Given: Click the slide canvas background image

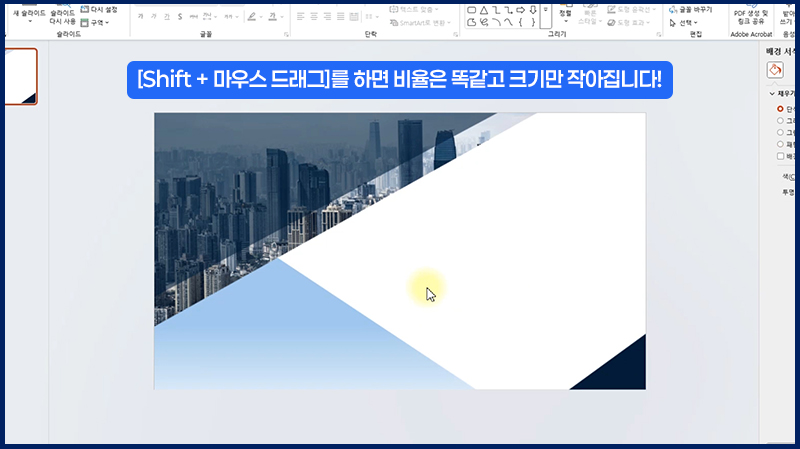Looking at the screenshot, I should click(399, 251).
